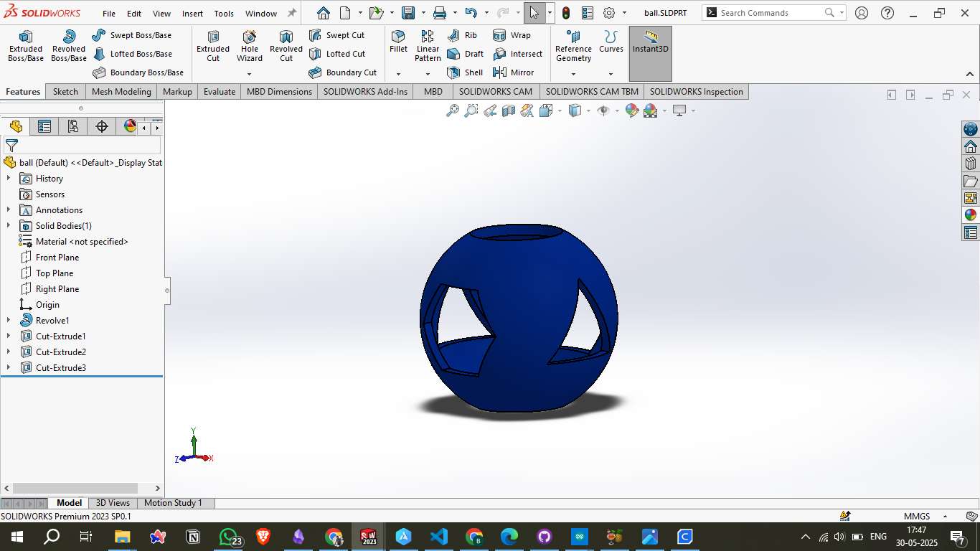Toggle the Instant3D mode
Viewport: 980px width, 551px height.
651,54
